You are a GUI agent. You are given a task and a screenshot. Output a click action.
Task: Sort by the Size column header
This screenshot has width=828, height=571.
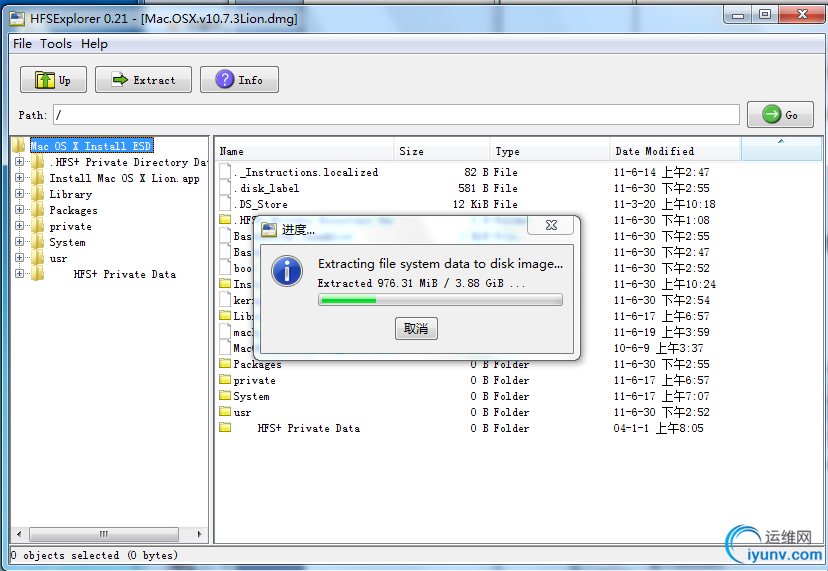tap(443, 151)
